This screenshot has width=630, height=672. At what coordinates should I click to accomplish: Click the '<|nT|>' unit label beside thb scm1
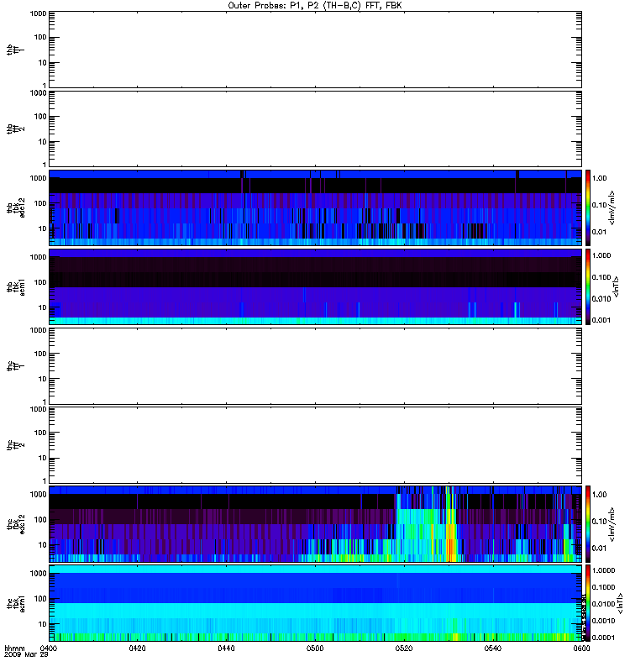[617, 286]
